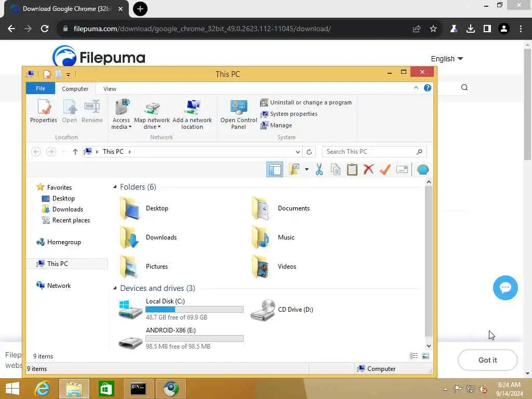Click the Copy toolbar icon
Image resolution: width=532 pixels, height=399 pixels.
click(336, 169)
